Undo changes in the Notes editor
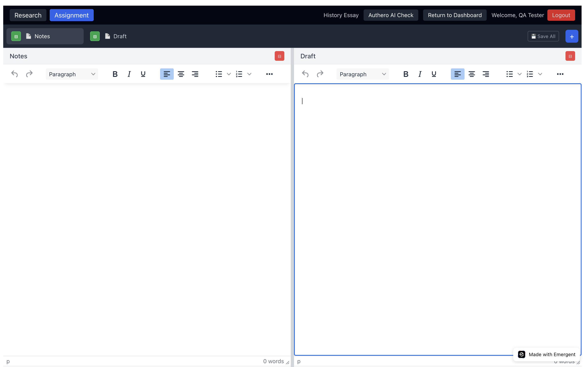Viewport: 588px width, 367px height. [14, 74]
